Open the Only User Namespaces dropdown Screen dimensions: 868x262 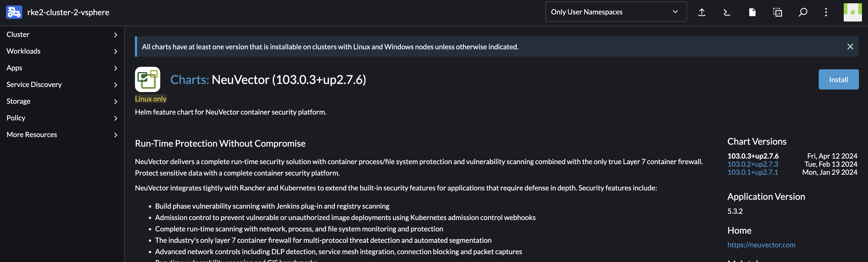point(616,12)
